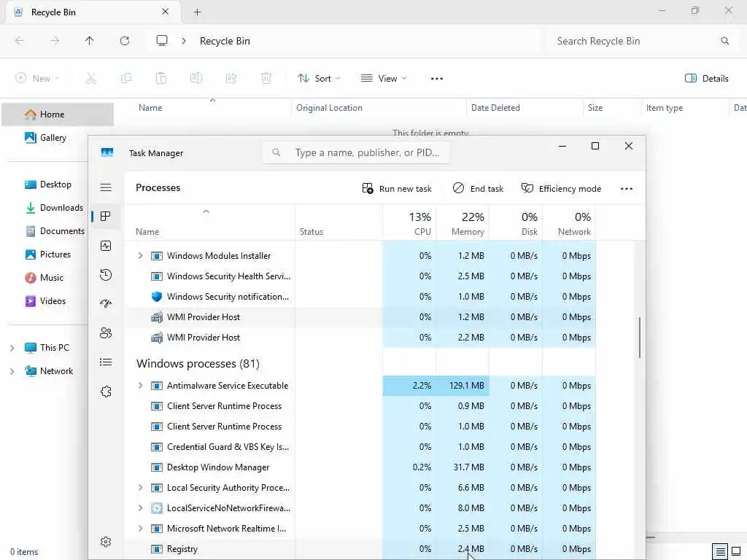Select second WMI Provider Host row at 2.2 MB
The height and width of the screenshot is (560, 747).
click(360, 338)
